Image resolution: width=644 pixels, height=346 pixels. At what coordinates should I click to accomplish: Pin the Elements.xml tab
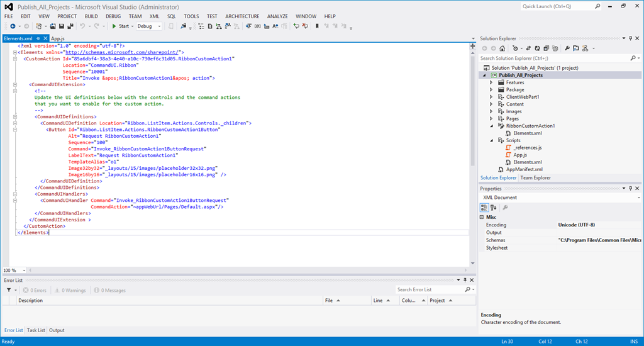pos(38,38)
